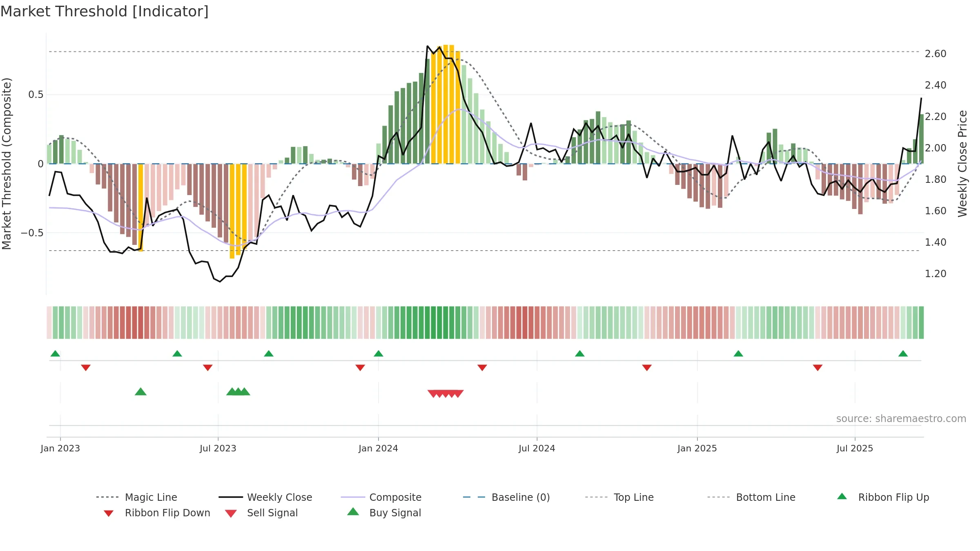Toggle the Baseline (0) legend entry
Screen dimensions: 980x551
click(506, 497)
